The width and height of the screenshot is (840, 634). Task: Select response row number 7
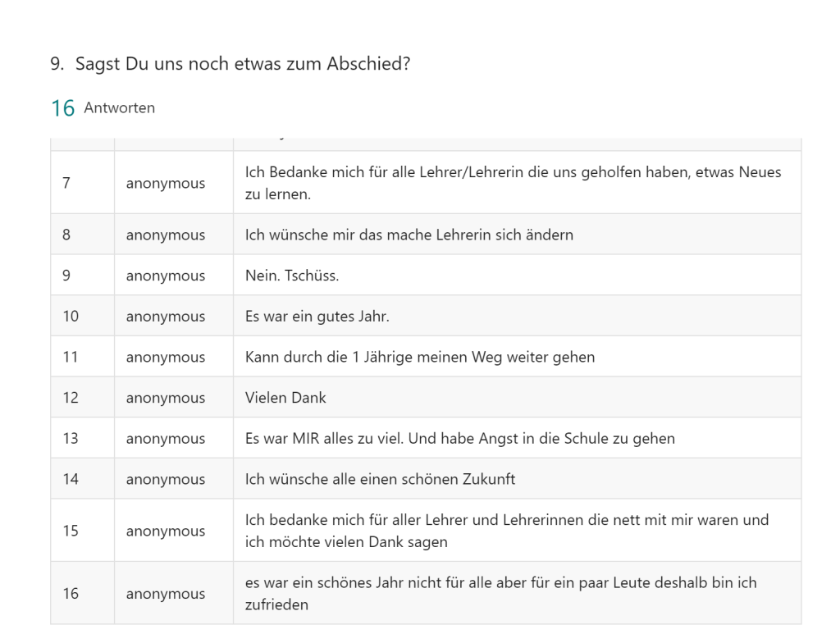66,183
